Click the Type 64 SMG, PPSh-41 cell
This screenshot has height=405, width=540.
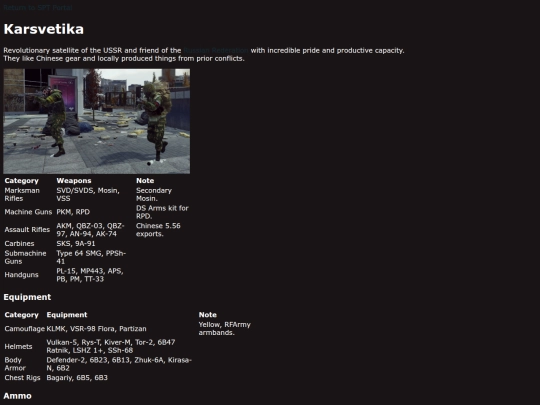[x=91, y=257]
